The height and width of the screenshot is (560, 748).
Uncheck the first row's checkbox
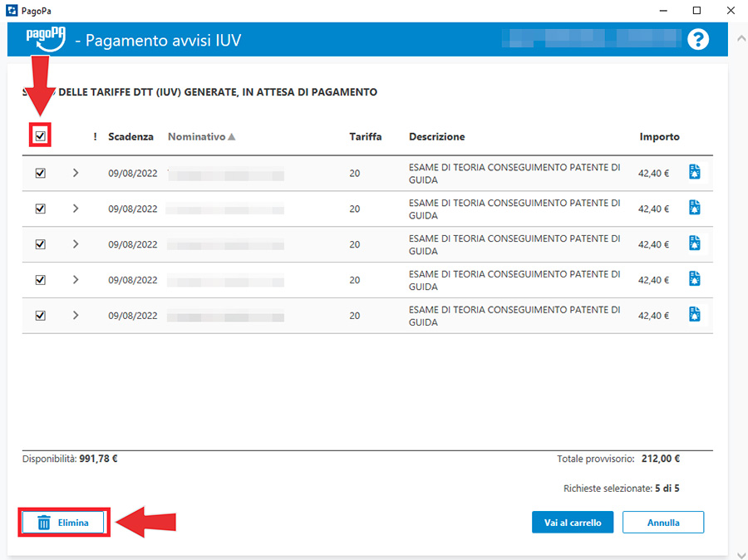point(40,173)
